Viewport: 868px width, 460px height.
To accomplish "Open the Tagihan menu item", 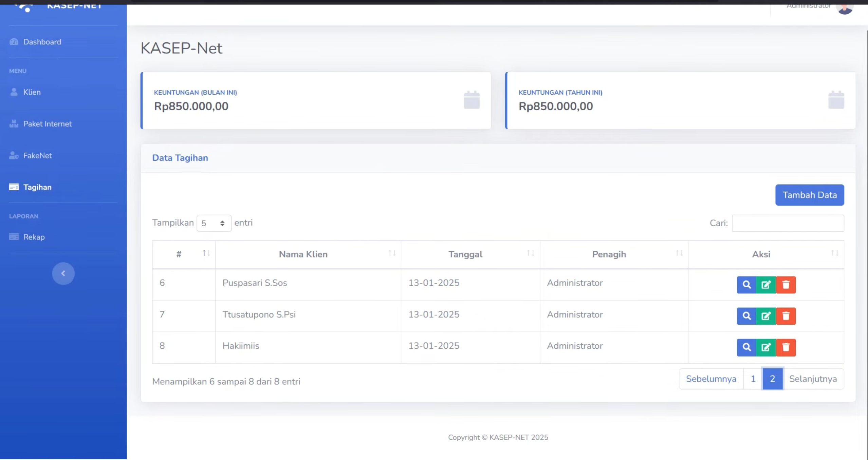I will 37,187.
